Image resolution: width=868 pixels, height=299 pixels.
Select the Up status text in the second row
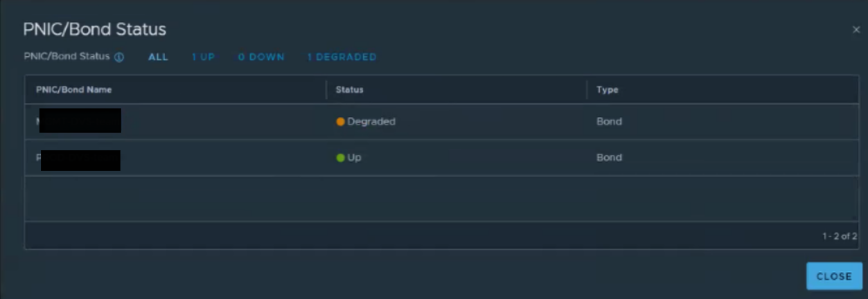pos(354,158)
